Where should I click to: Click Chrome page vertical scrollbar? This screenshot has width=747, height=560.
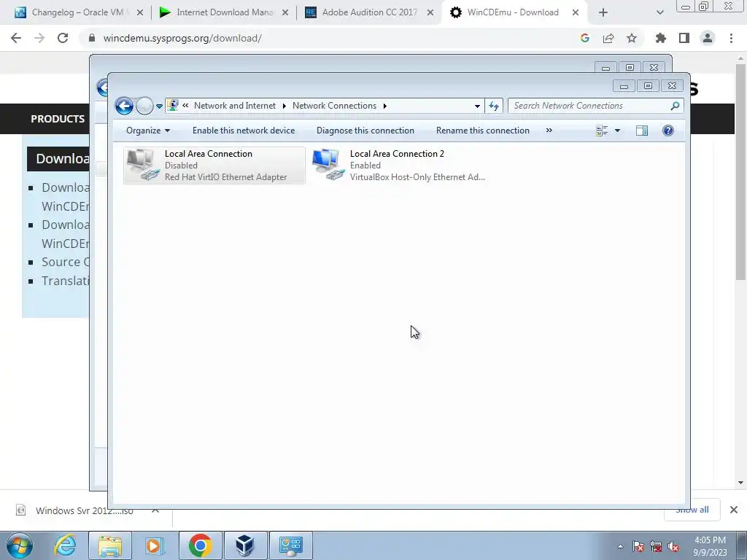click(740, 171)
